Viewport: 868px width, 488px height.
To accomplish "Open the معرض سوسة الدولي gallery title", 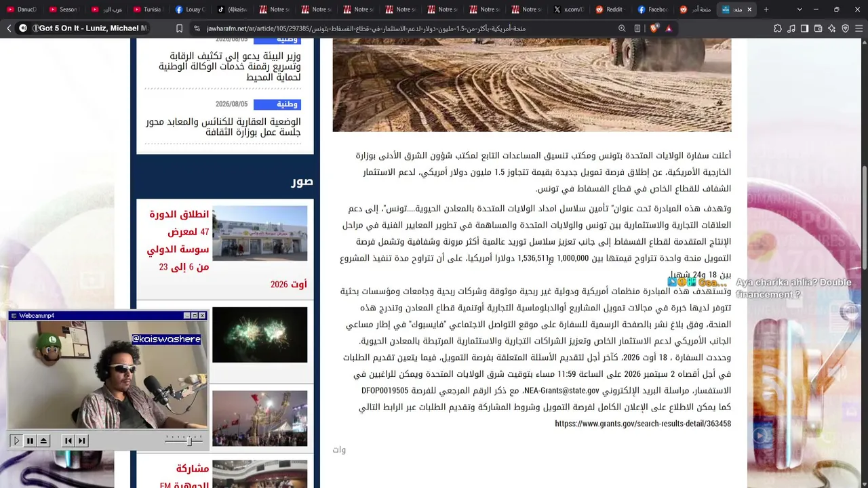I will [x=226, y=249].
